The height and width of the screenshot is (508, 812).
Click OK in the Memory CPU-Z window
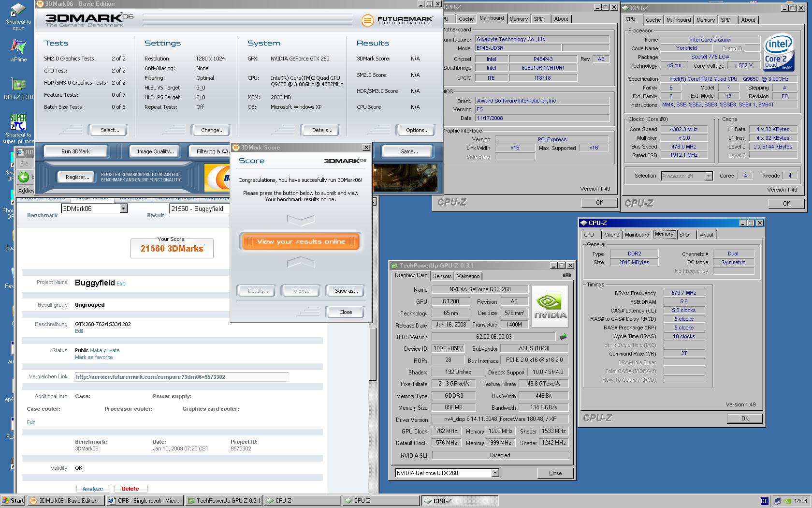point(744,418)
